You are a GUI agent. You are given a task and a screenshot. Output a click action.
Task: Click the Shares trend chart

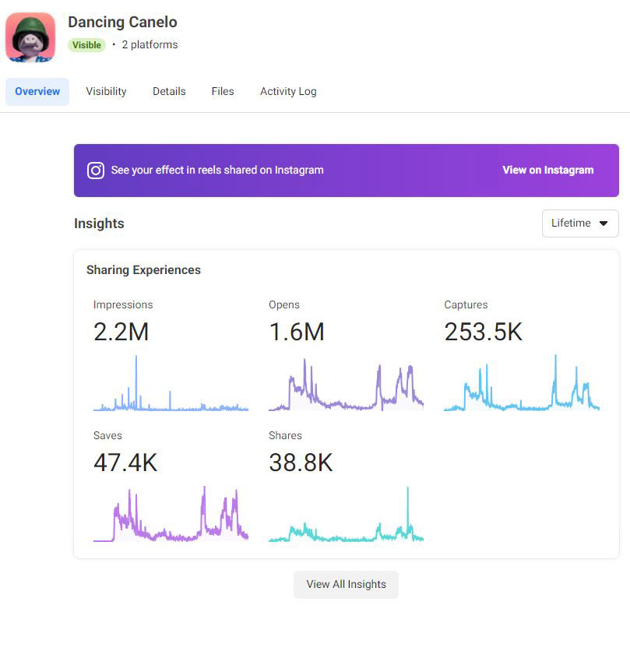pos(346,515)
